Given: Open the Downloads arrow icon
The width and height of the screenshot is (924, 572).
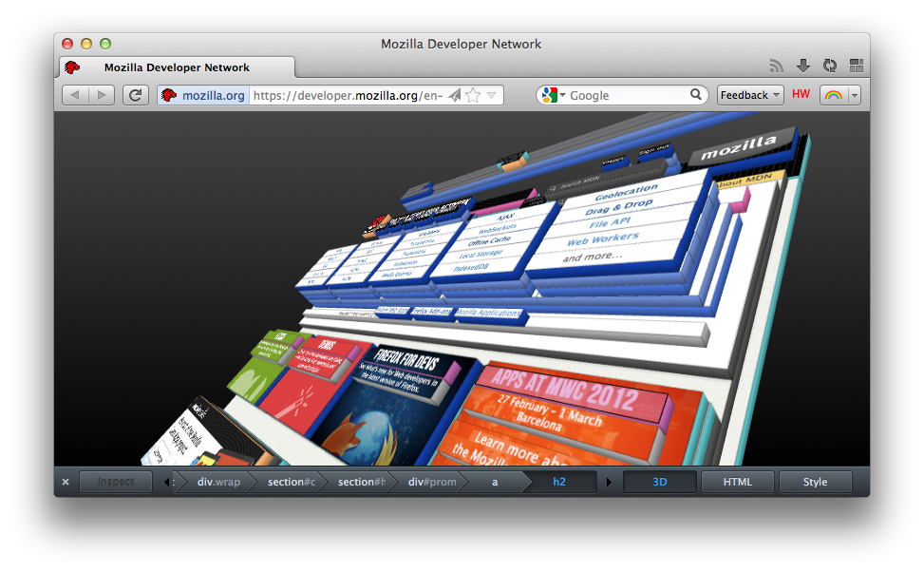Looking at the screenshot, I should 803,65.
